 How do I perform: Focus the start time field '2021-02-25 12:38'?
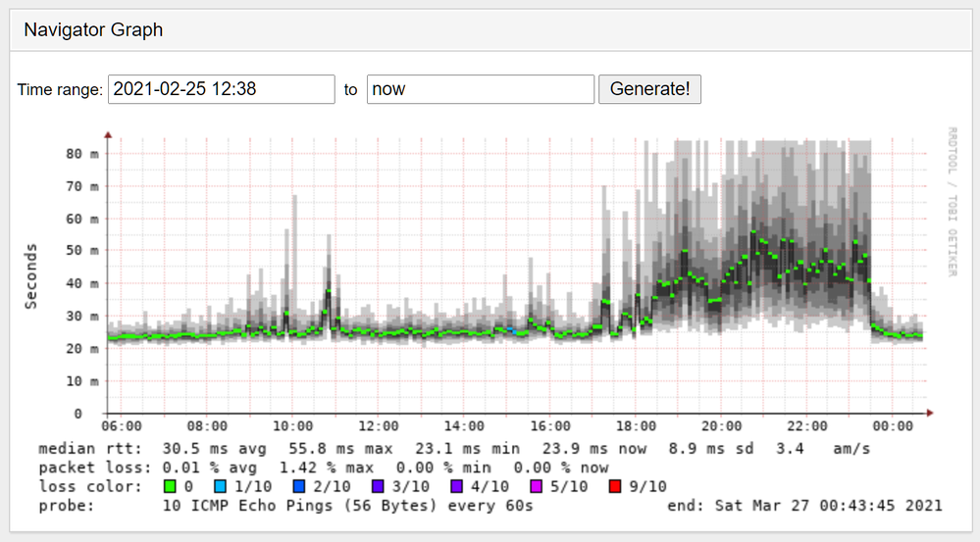click(222, 89)
